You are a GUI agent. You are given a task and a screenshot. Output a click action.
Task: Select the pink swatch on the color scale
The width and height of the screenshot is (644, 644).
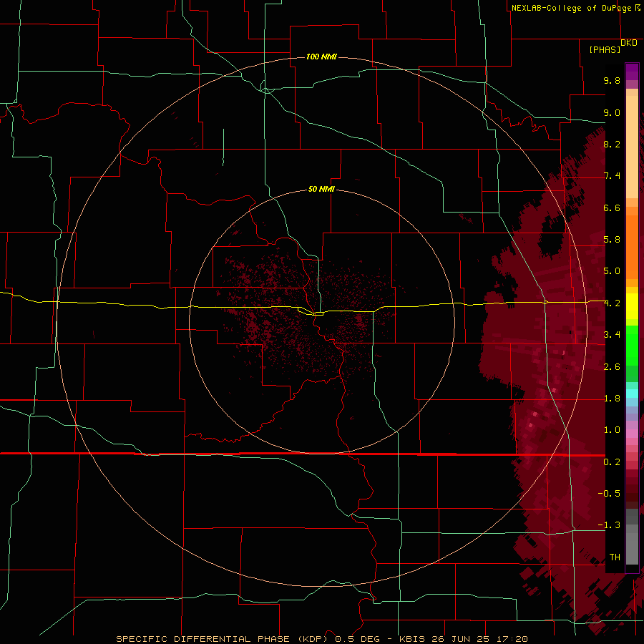pyautogui.click(x=632, y=434)
